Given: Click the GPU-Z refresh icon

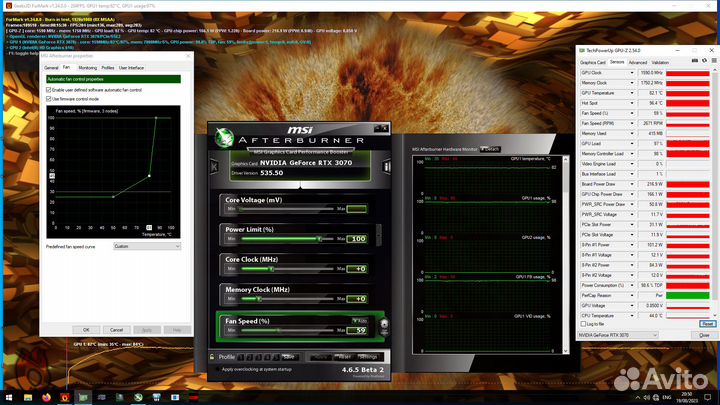Looking at the screenshot, I should tap(704, 61).
